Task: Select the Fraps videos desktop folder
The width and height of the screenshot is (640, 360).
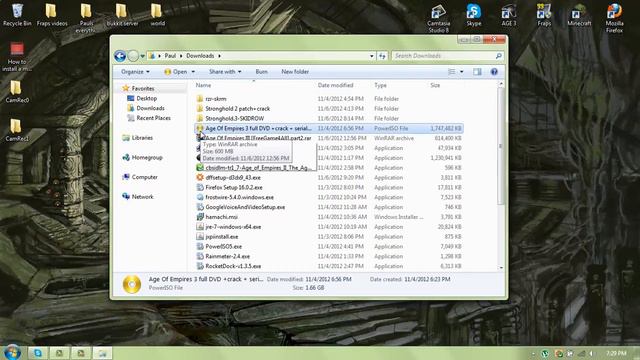Action: pos(52,15)
